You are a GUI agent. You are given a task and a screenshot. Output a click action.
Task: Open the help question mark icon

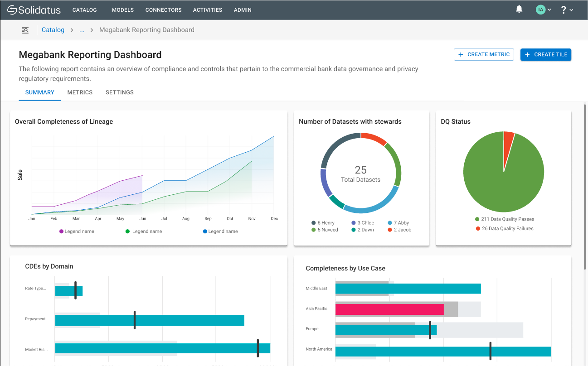[564, 10]
